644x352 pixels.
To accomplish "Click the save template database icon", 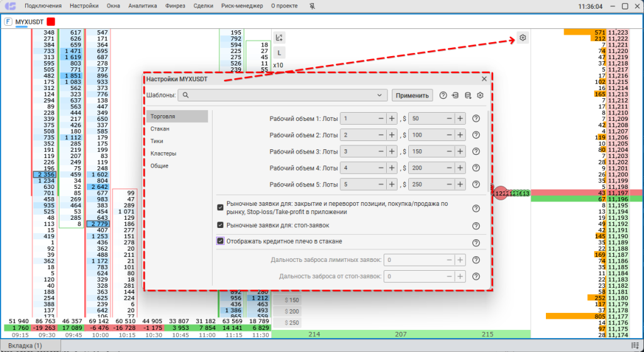I will (467, 96).
